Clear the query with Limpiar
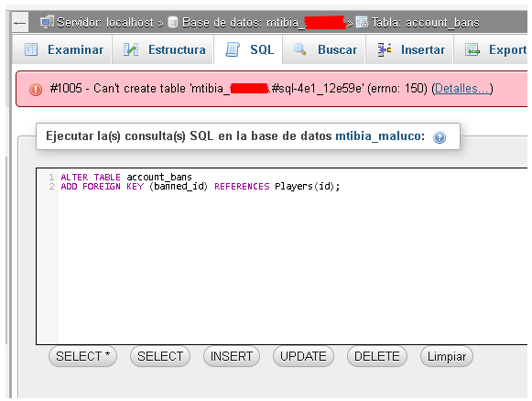 [x=447, y=356]
